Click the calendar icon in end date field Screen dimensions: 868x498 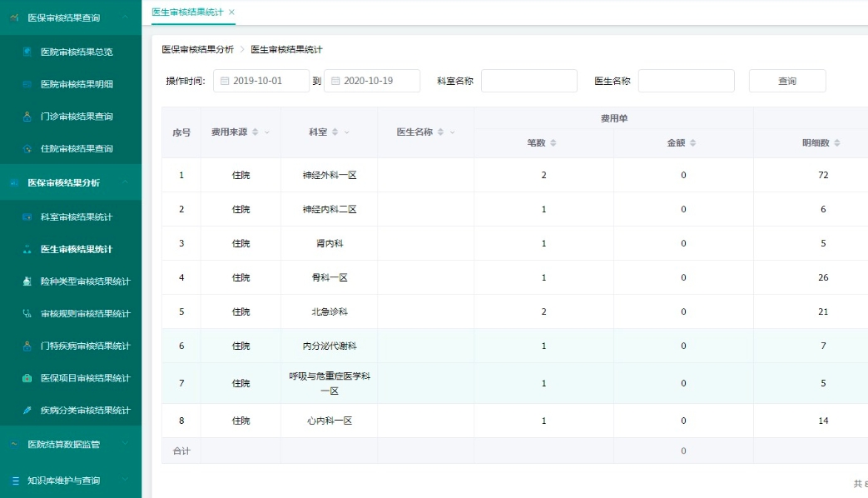click(x=335, y=81)
